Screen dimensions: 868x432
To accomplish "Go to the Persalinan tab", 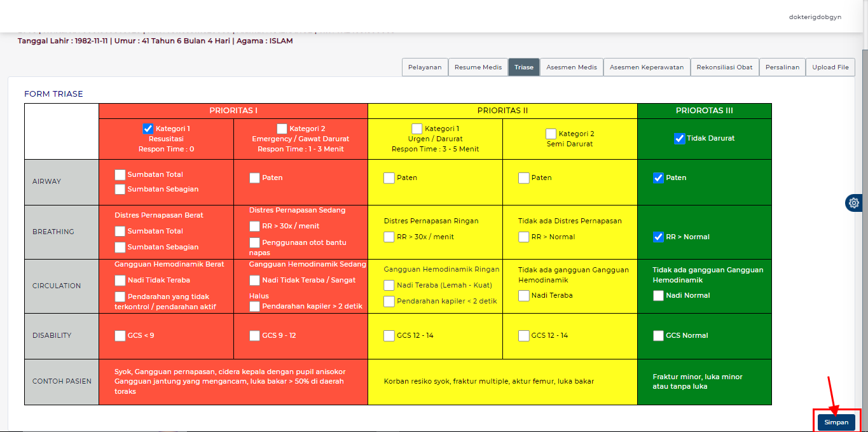I will point(782,67).
